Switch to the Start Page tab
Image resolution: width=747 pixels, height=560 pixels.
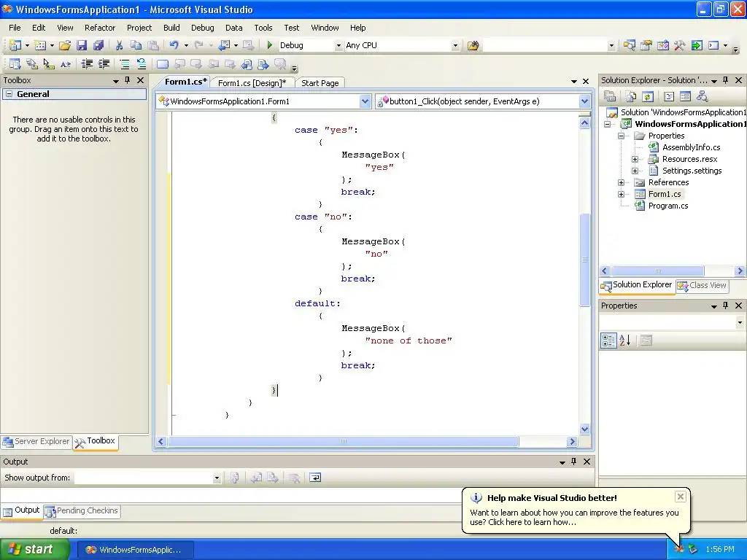(x=320, y=83)
